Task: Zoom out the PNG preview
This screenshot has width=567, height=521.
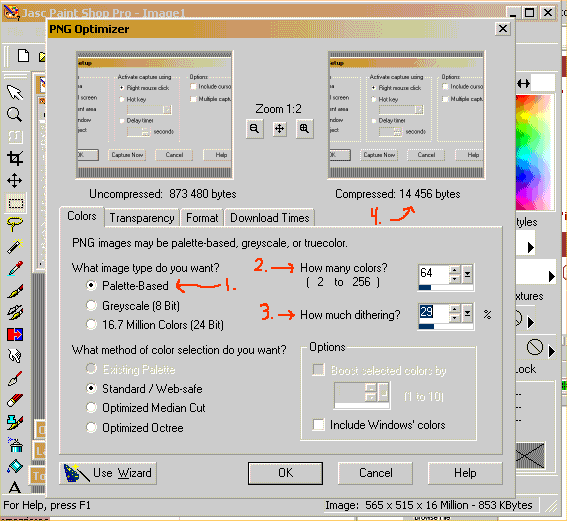Action: click(255, 129)
